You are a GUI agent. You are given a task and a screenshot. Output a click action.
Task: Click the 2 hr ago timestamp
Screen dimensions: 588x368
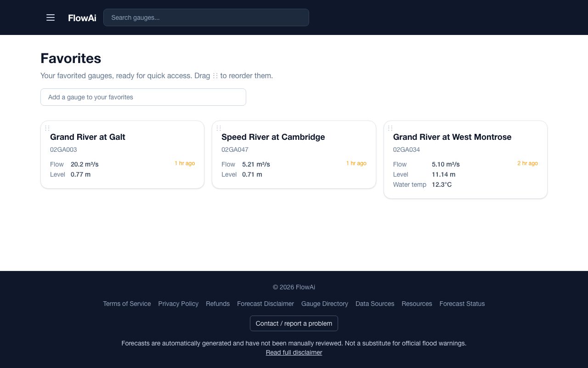click(528, 163)
